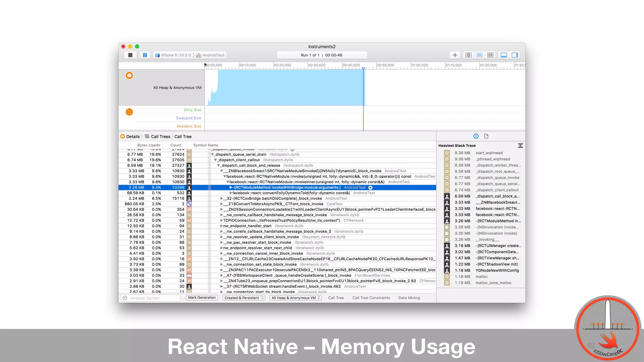The height and width of the screenshot is (362, 644).
Task: Click the timeline playhead marker near 00:46
Action: 363,68
